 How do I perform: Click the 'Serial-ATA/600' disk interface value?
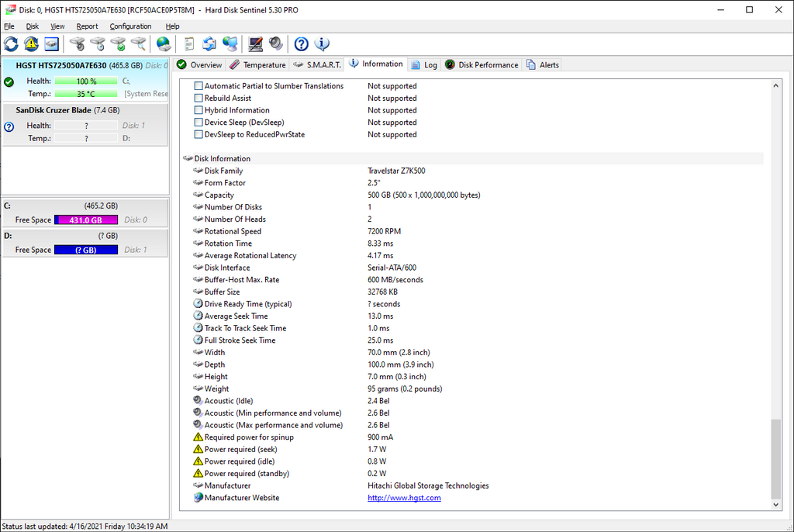coord(392,268)
